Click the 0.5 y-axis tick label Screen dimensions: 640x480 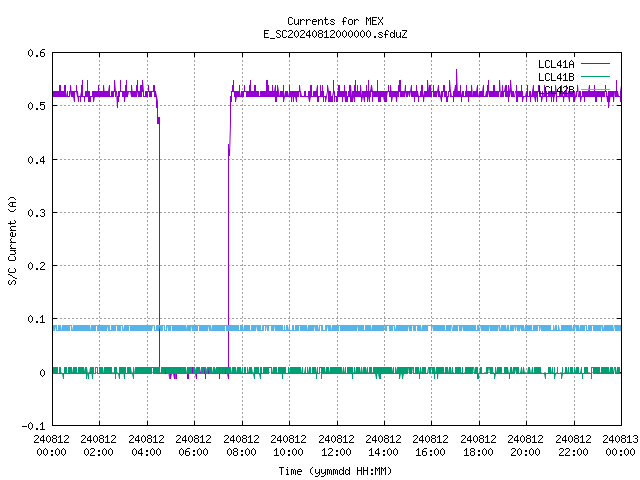coord(36,106)
